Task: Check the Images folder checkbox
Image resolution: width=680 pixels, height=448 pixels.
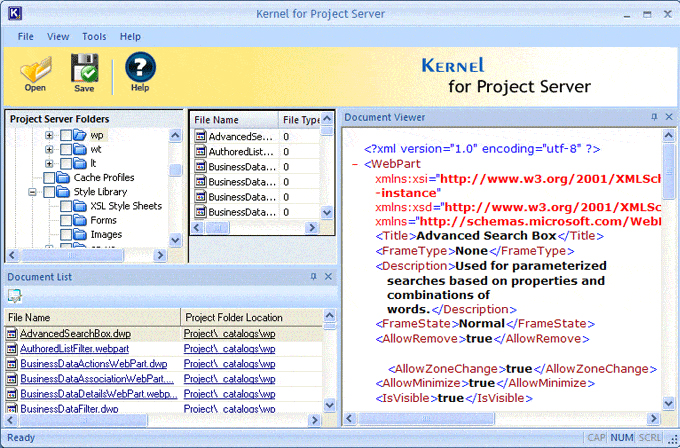Action: point(65,235)
